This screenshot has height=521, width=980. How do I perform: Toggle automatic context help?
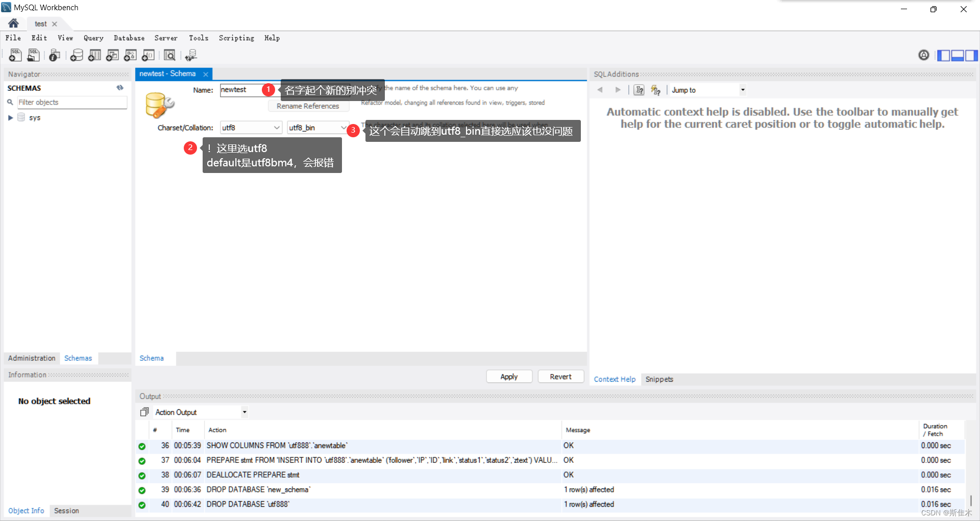coord(656,89)
